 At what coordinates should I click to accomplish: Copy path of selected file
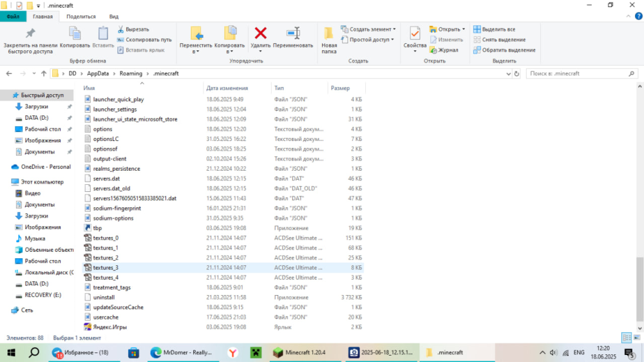[x=144, y=40]
